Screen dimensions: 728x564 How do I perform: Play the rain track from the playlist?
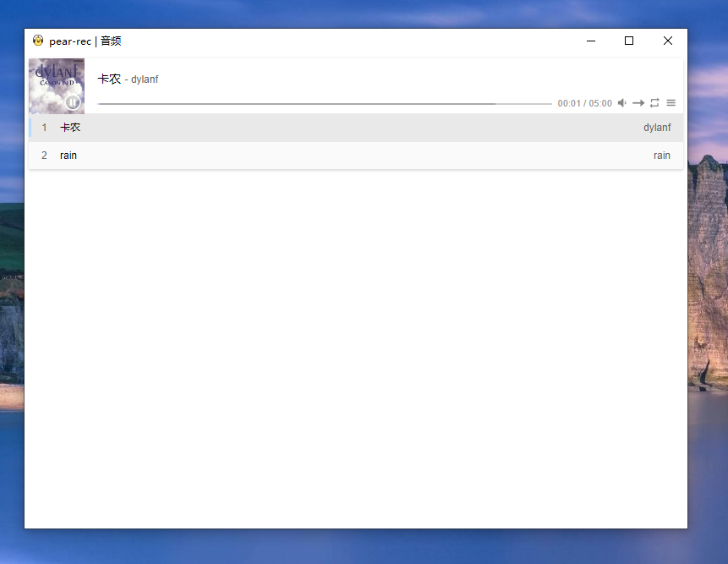68,156
